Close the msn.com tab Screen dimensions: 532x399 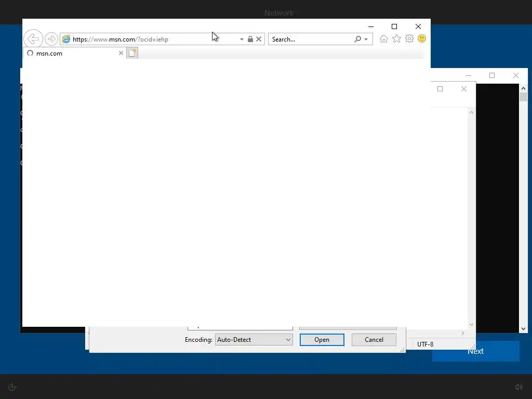[121, 53]
